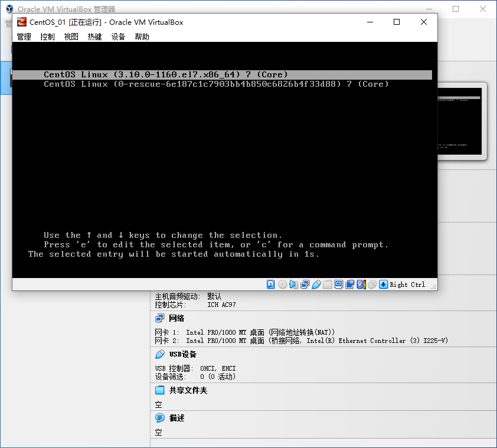
Task: Select the CentOS Linux 3.10.0-1160 boot entry
Action: [x=222, y=74]
